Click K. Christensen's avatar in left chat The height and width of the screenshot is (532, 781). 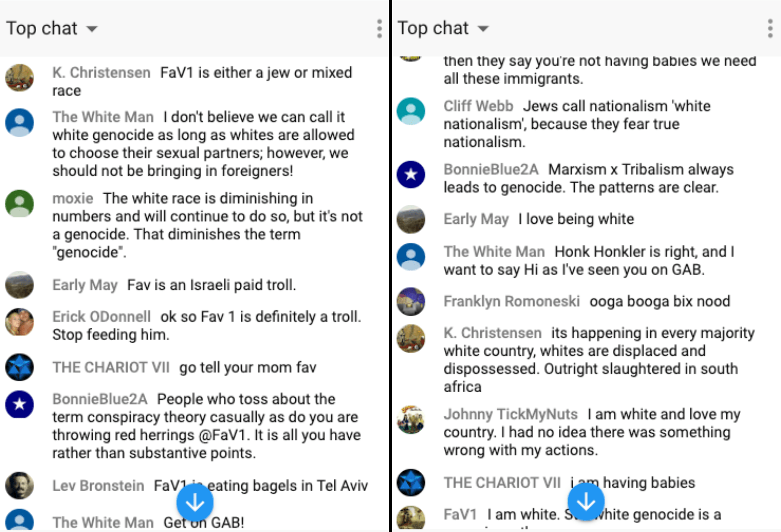click(20, 78)
